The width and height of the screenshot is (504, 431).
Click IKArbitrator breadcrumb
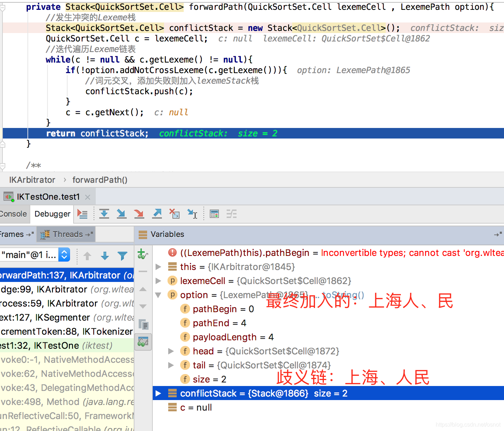click(x=32, y=180)
